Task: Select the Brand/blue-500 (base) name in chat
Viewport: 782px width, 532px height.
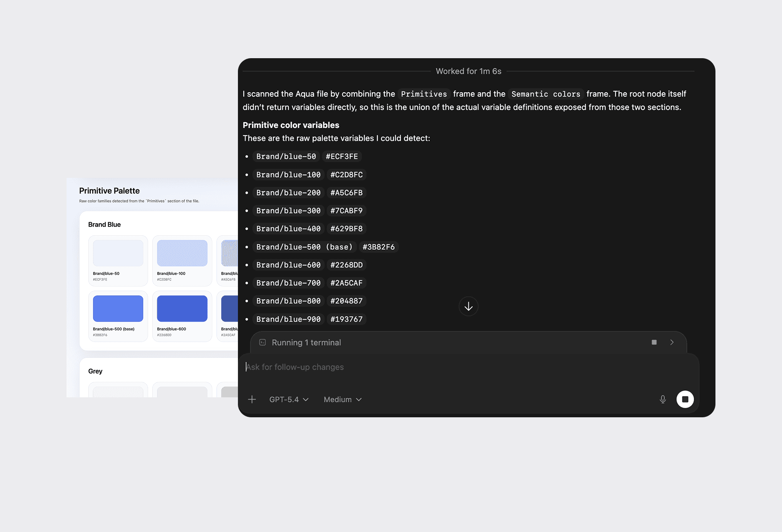Action: coord(304,247)
